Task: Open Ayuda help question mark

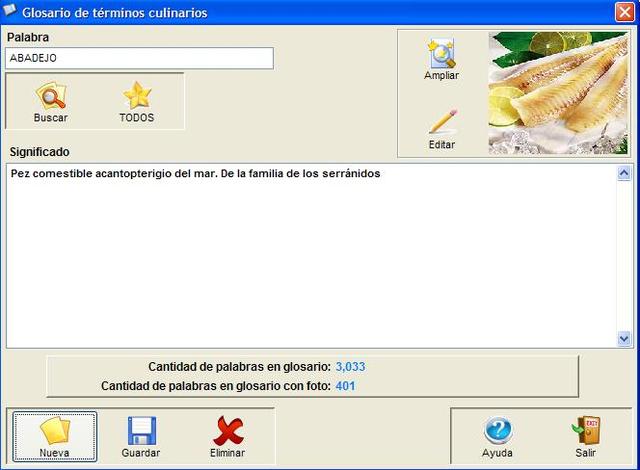Action: [x=498, y=430]
